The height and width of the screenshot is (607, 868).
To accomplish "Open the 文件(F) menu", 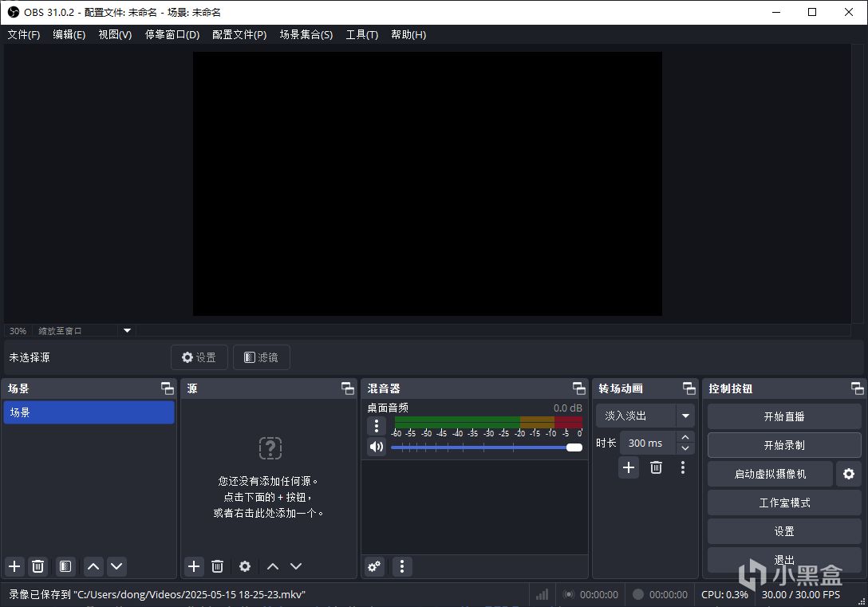I will [24, 34].
